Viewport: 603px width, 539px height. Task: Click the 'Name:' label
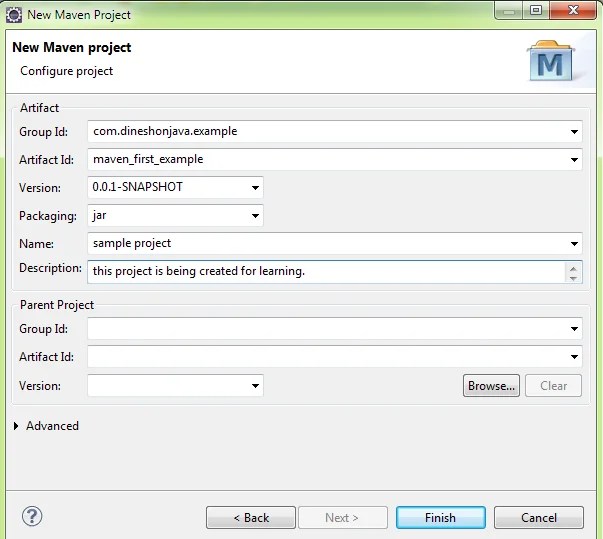[x=37, y=244]
